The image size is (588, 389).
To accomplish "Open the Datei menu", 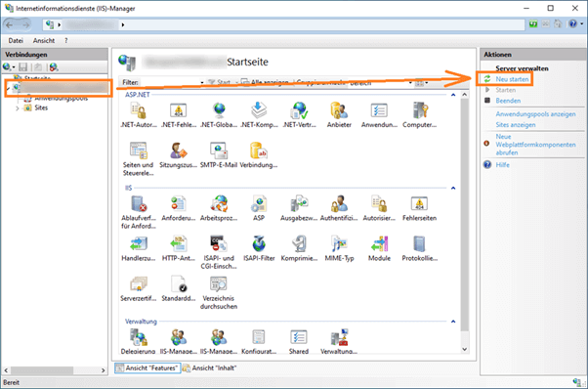I will (x=16, y=40).
